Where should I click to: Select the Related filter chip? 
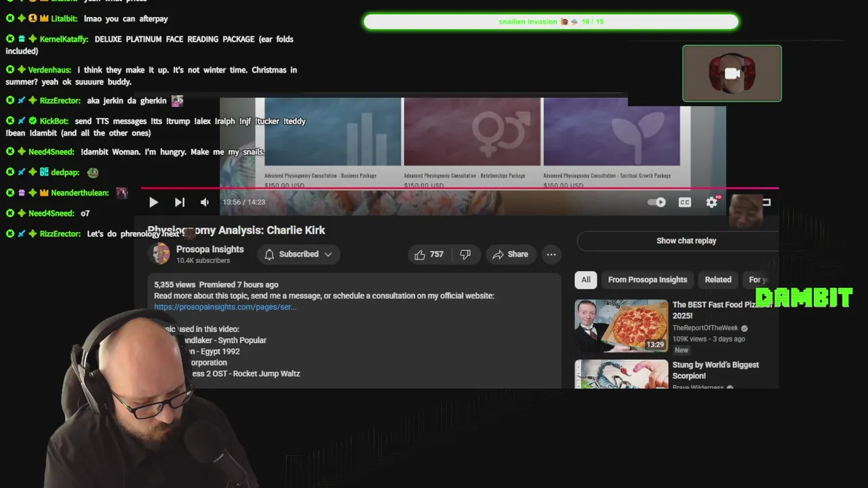tap(718, 279)
